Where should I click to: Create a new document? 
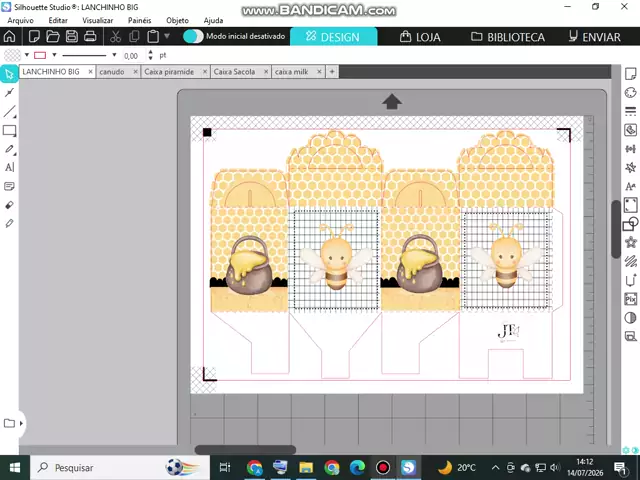tap(34, 36)
